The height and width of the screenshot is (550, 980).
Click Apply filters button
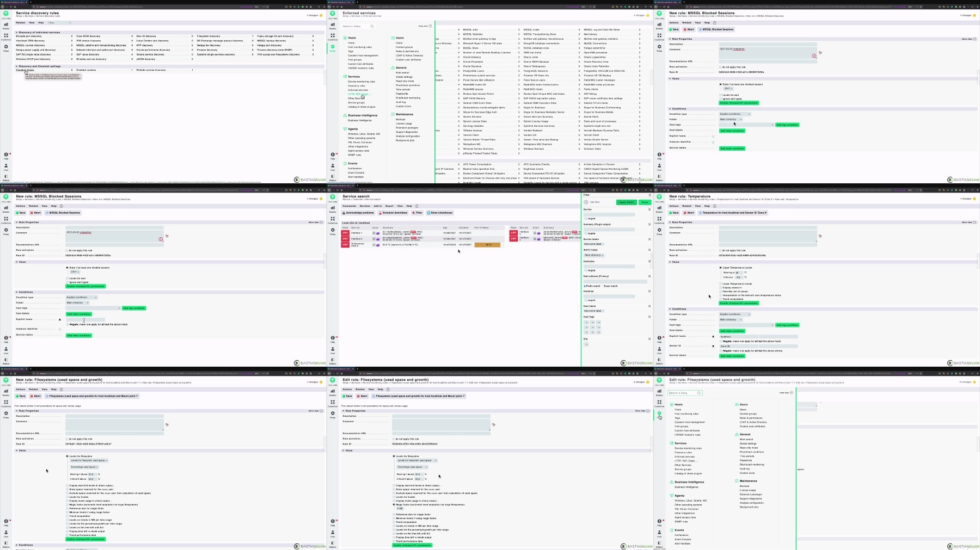pos(626,202)
